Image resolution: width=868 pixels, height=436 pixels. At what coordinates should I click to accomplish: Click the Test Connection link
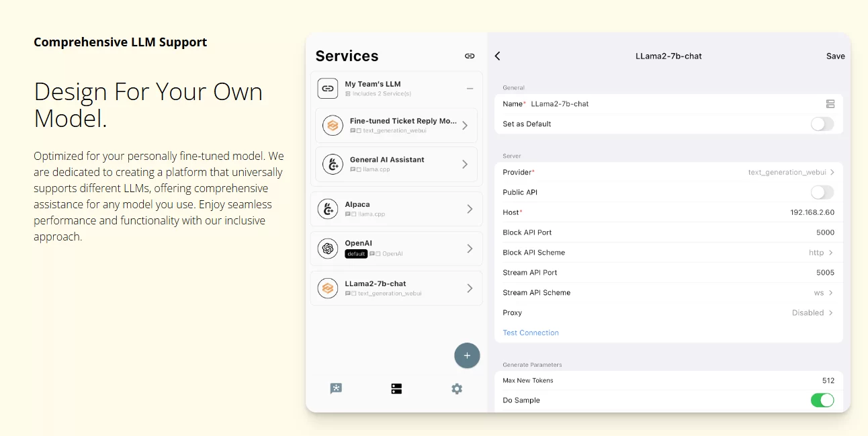point(531,333)
